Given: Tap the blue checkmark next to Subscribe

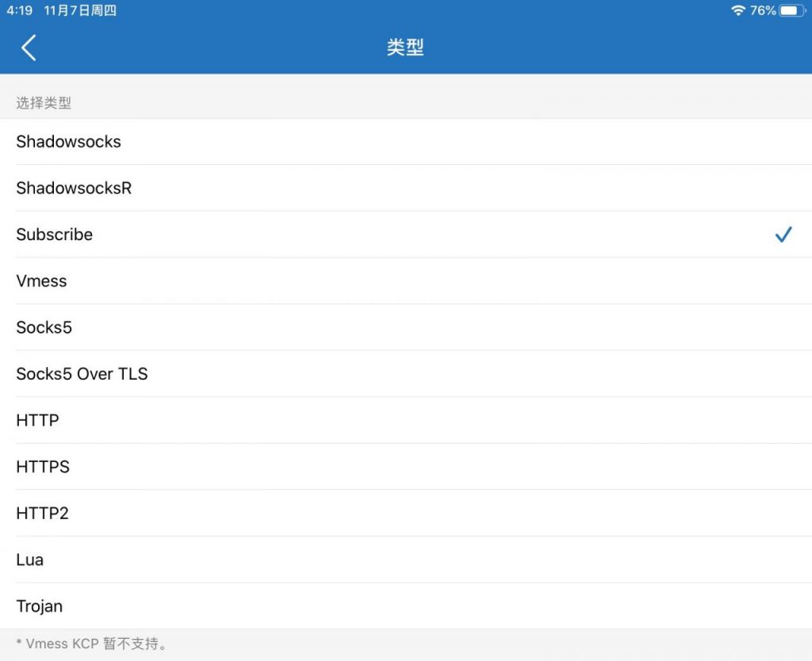Looking at the screenshot, I should [783, 235].
